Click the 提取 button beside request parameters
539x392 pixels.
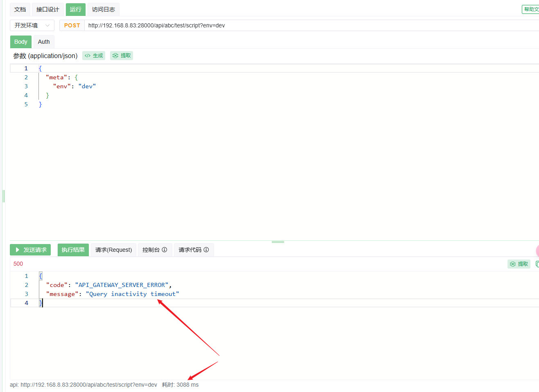[x=122, y=56]
